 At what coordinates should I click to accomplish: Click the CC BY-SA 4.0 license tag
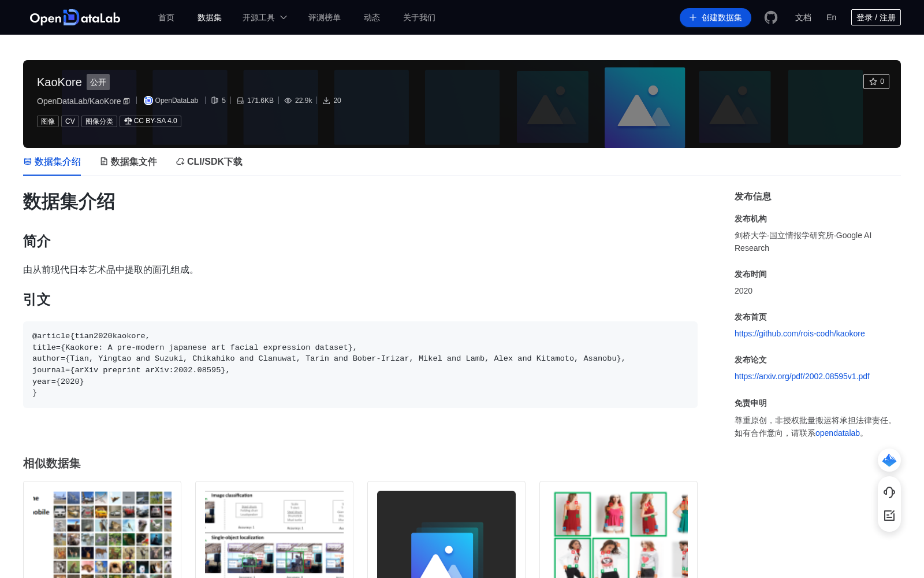[151, 121]
